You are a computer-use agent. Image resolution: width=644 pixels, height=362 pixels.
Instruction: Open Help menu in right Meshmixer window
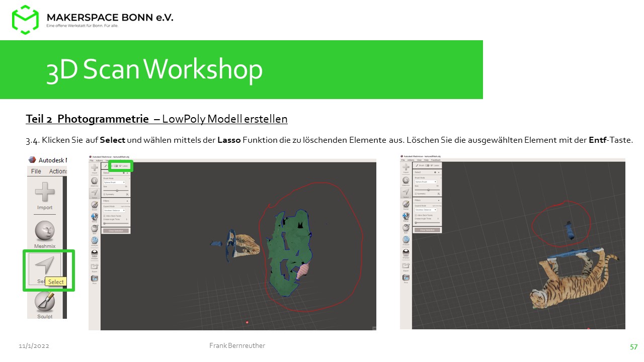426,160
